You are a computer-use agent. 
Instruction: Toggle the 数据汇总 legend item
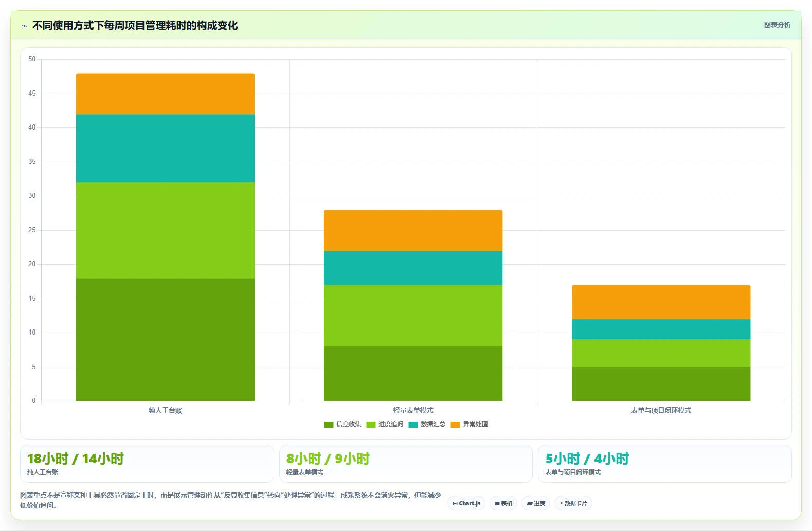click(x=427, y=424)
